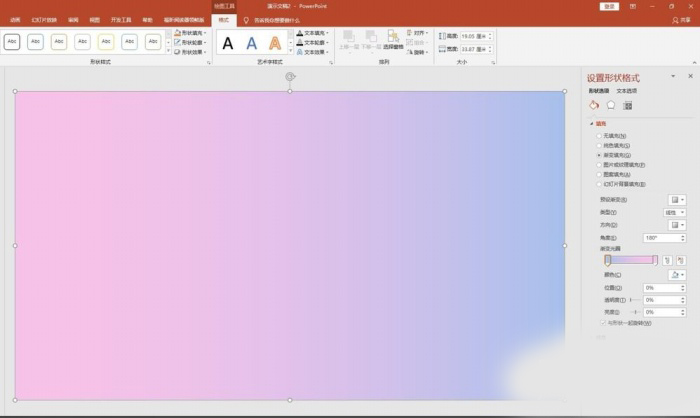Viewport: 700px width, 418px height.
Task: Open ribbon display options in title bar
Action: click(x=633, y=6)
